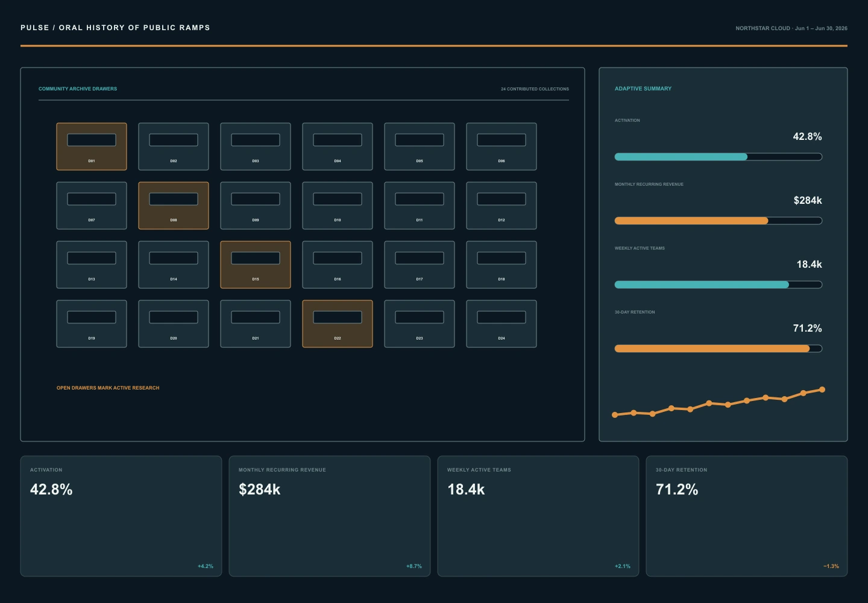Click the 24 Contributed Collections label
Image resolution: width=868 pixels, height=603 pixels.
[x=535, y=89]
